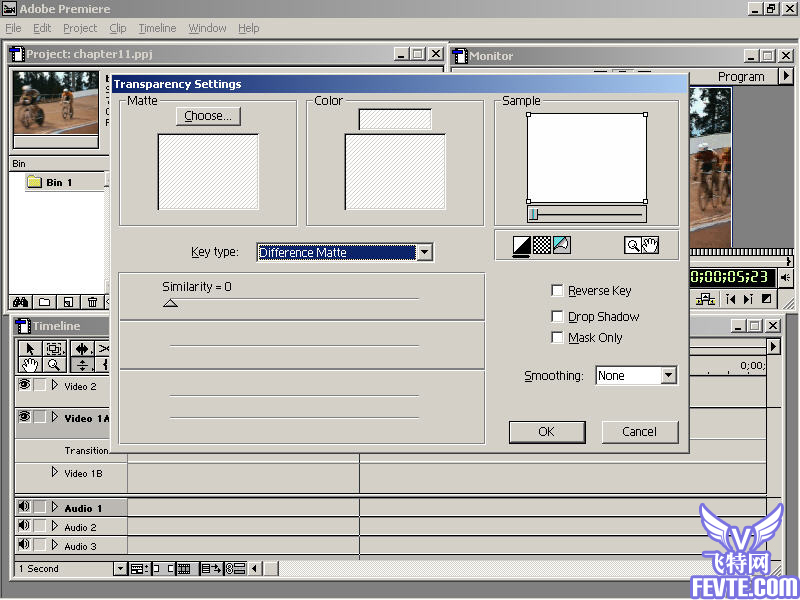Open the Edit menu
The image size is (800, 600).
[42, 28]
